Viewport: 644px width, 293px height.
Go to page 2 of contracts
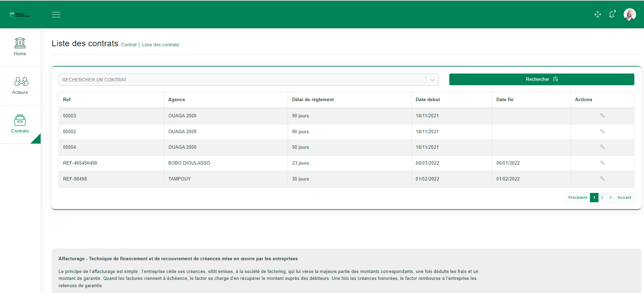pyautogui.click(x=602, y=197)
